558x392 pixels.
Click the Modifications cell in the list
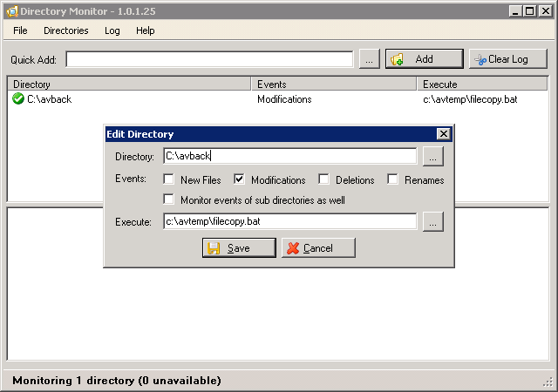(x=284, y=99)
